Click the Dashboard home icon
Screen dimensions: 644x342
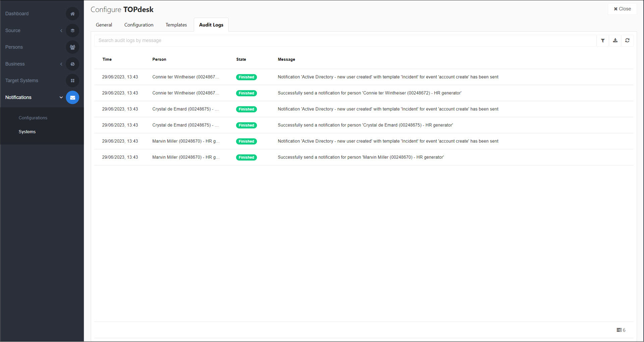[x=72, y=14]
